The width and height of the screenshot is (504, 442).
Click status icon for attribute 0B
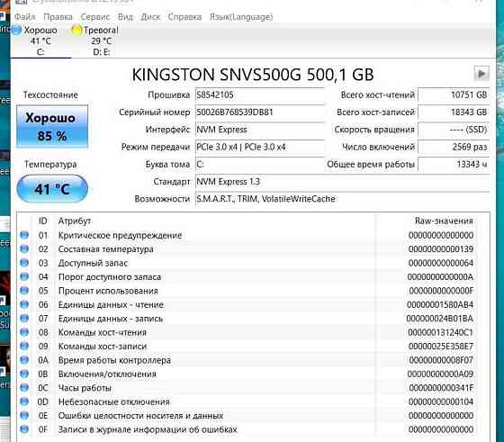(24, 374)
